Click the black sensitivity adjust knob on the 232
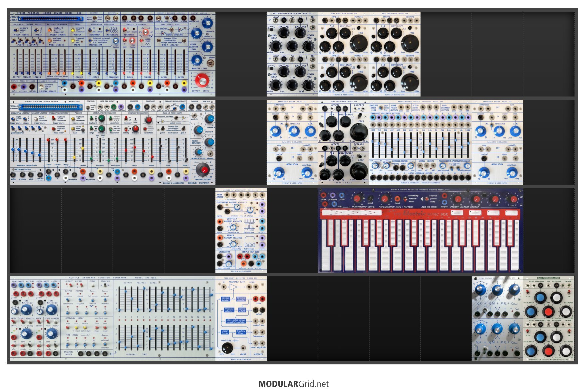Image resolution: width=588 pixels, height=391 pixels. (227, 348)
